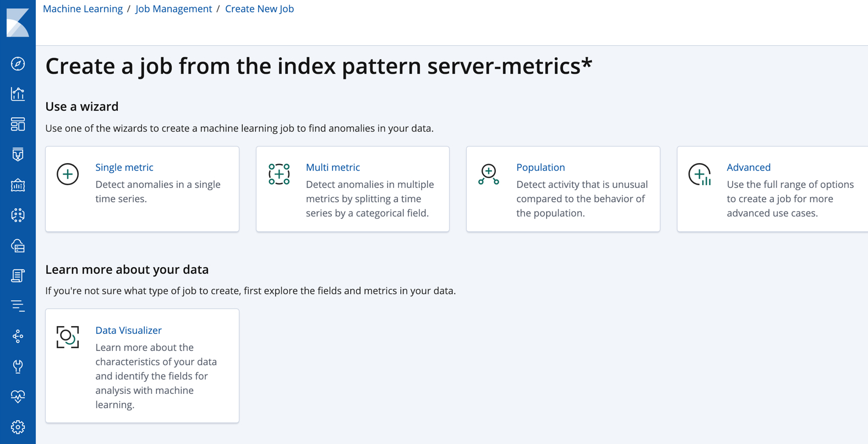Open Management via the gear icon
The height and width of the screenshot is (444, 868).
coord(18,427)
